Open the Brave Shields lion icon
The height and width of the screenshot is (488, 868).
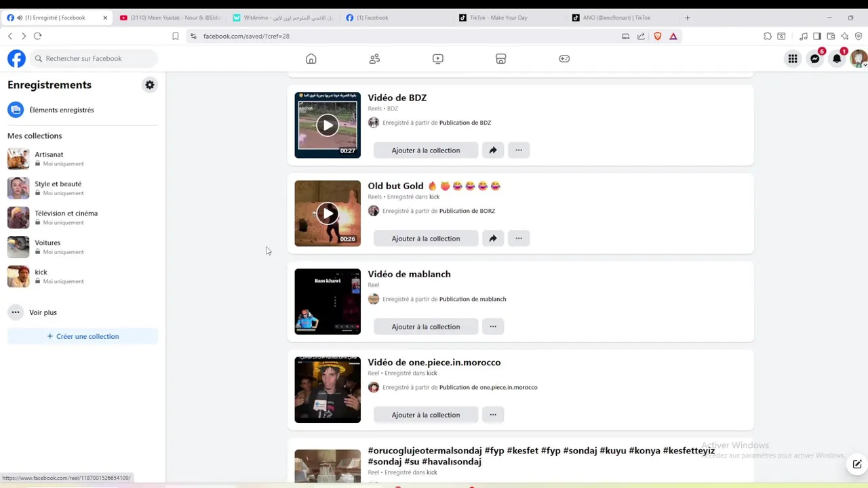[657, 36]
